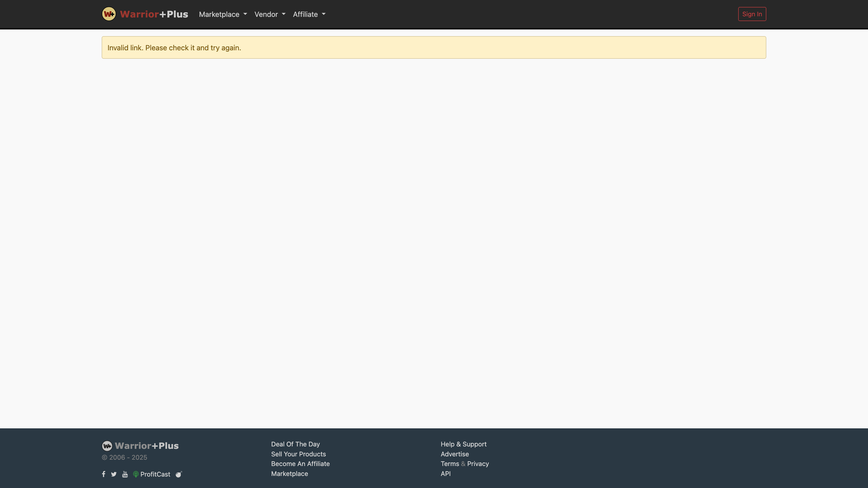Screen dimensions: 868x488
Task: Expand the Affiliate dropdown menu
Action: pyautogui.click(x=309, y=14)
